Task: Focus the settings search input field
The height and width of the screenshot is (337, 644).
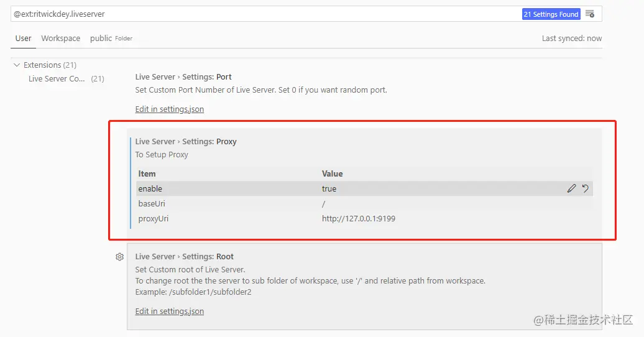Action: (261, 14)
